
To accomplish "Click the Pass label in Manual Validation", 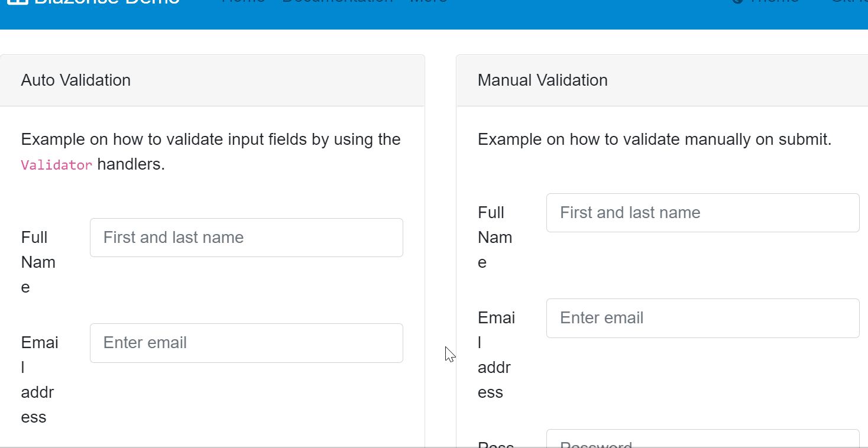I will (495, 444).
